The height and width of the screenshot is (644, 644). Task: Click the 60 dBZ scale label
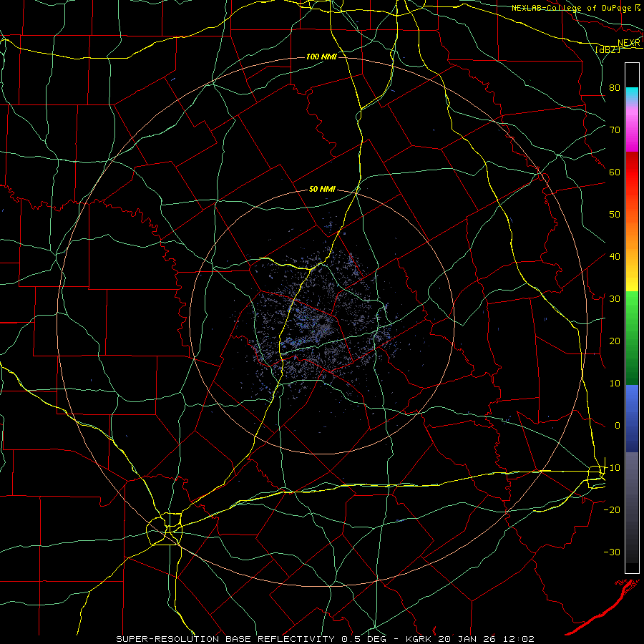pyautogui.click(x=615, y=172)
